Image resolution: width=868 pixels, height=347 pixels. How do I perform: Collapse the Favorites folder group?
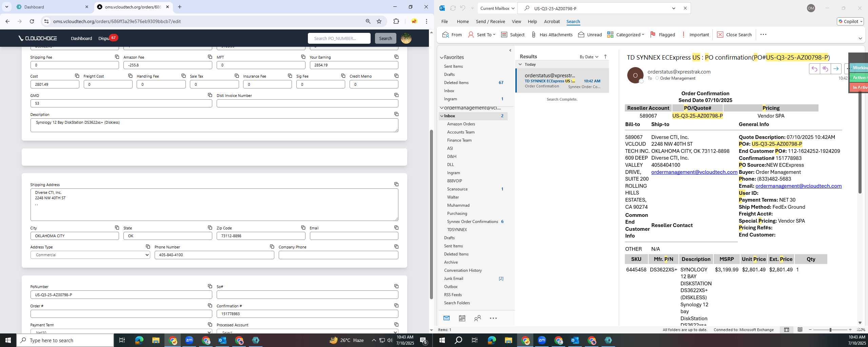tap(442, 57)
